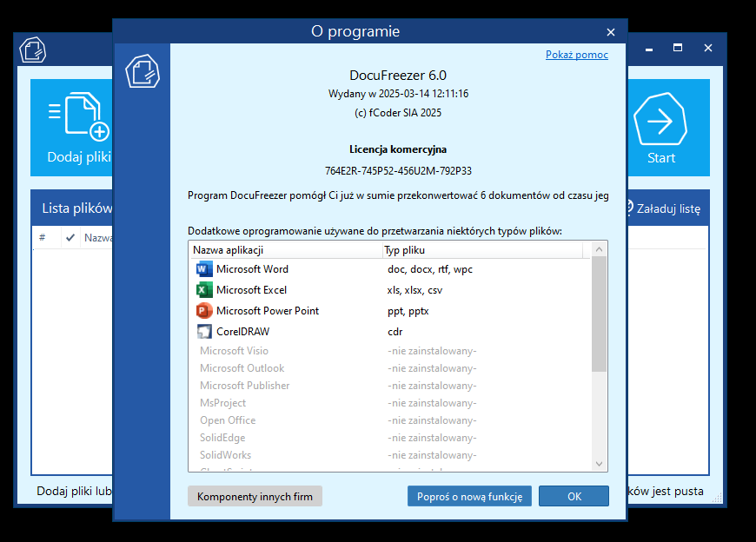
Task: Click the license key 764E2R-745P52-456U2M-792P33
Action: [398, 171]
